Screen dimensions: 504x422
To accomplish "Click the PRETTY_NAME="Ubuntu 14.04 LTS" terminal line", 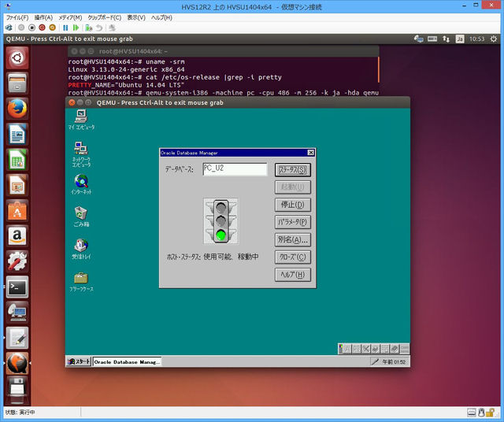I will [x=126, y=85].
